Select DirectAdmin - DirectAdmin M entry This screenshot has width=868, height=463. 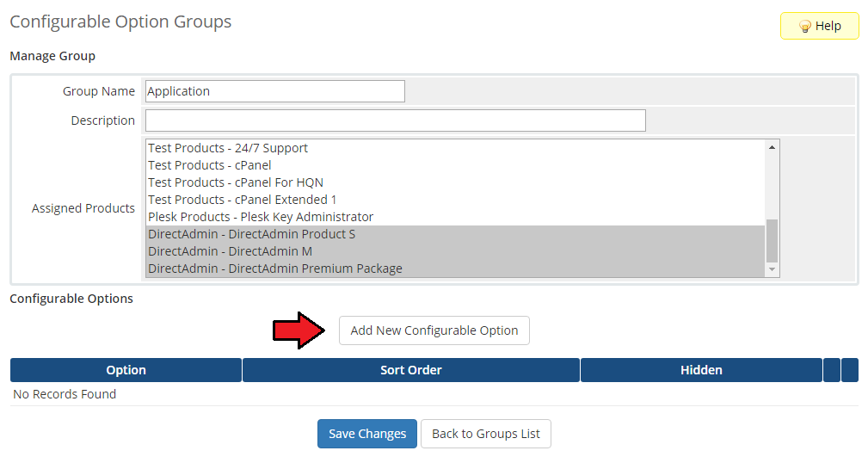click(x=455, y=251)
